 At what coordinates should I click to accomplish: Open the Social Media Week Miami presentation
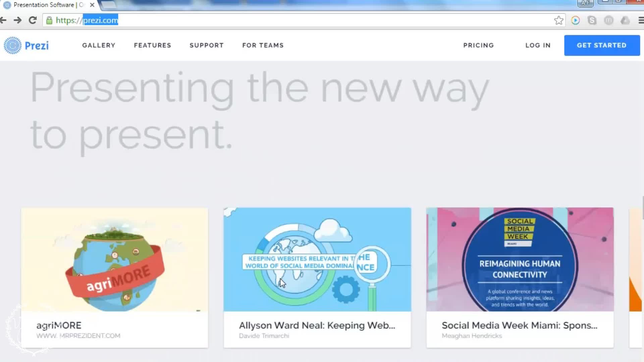pyautogui.click(x=520, y=260)
